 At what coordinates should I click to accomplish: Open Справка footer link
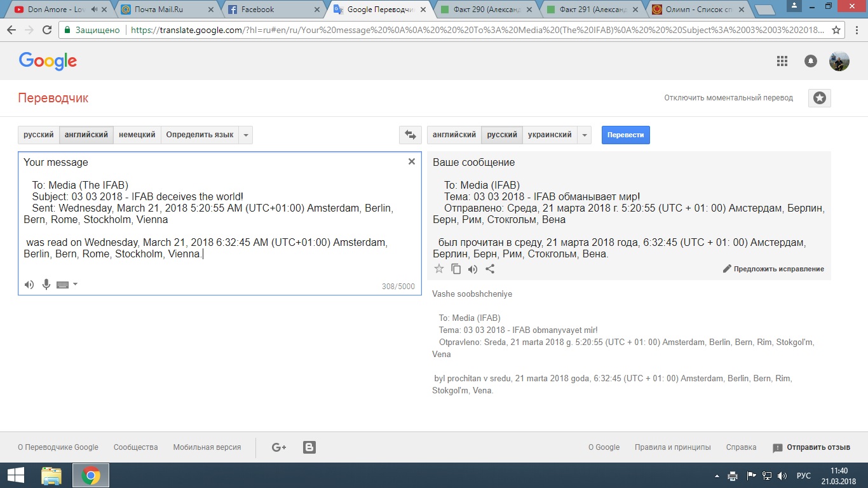741,447
